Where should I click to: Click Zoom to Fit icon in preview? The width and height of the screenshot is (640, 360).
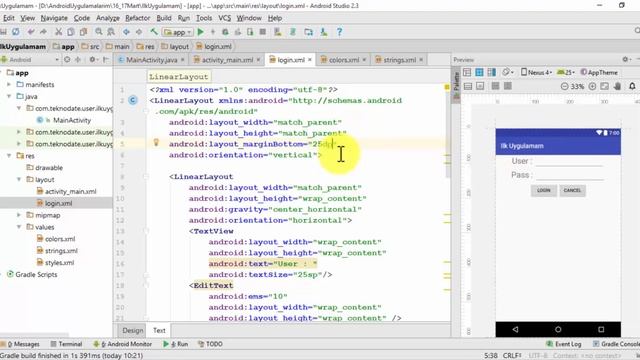pos(604,86)
